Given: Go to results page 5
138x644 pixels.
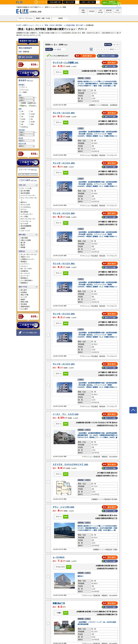Looking at the screenshot, I should pos(105,49).
